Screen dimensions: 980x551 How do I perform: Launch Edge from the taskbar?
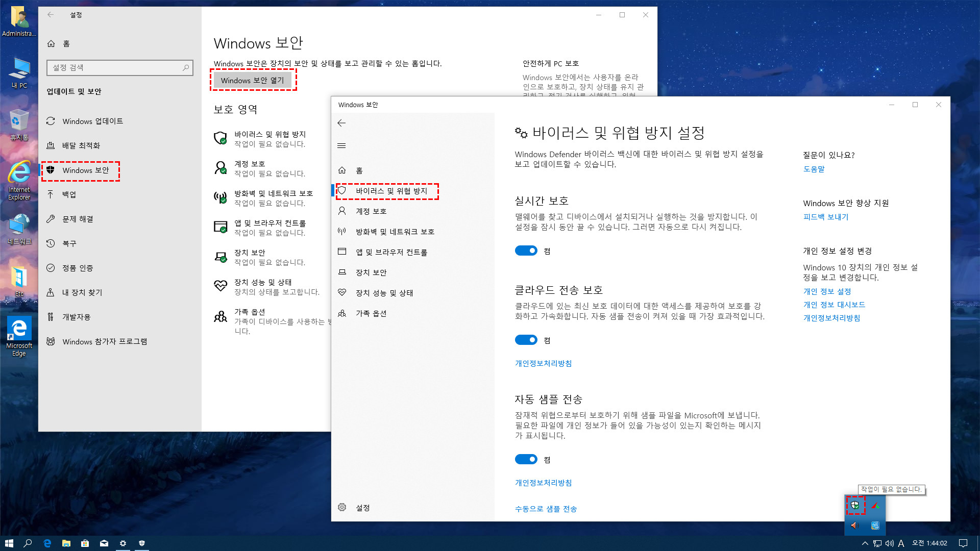pos(47,543)
